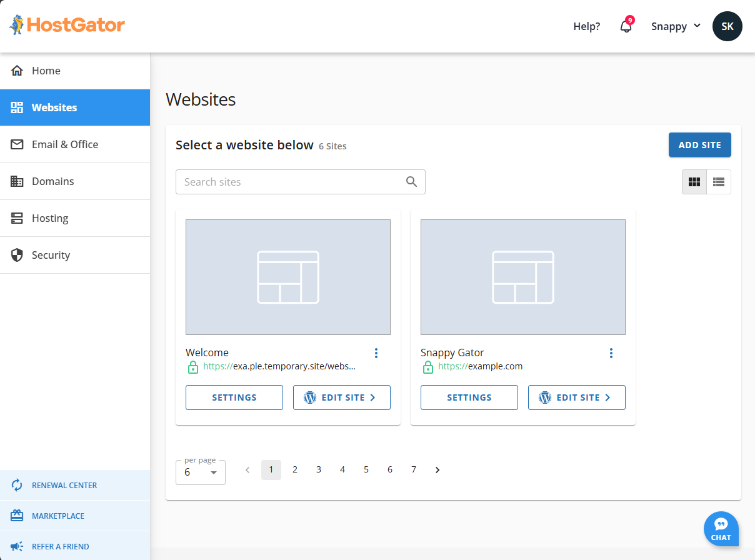Switch to list view layout

point(718,182)
